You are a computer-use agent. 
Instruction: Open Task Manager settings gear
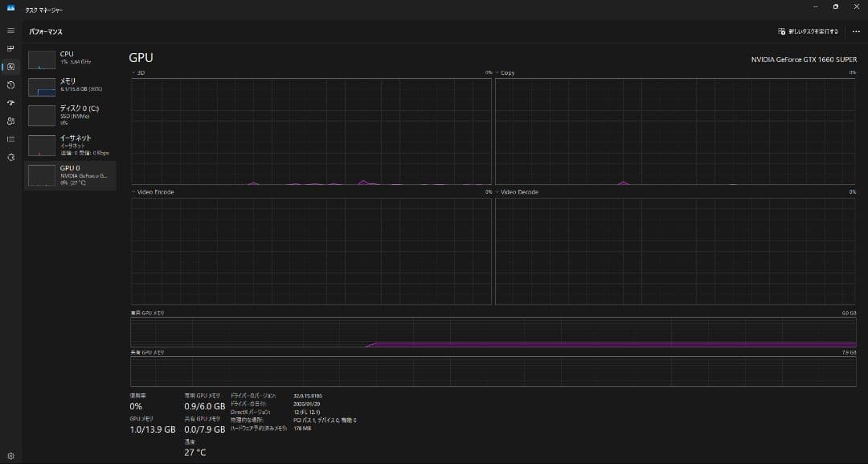pyautogui.click(x=10, y=455)
